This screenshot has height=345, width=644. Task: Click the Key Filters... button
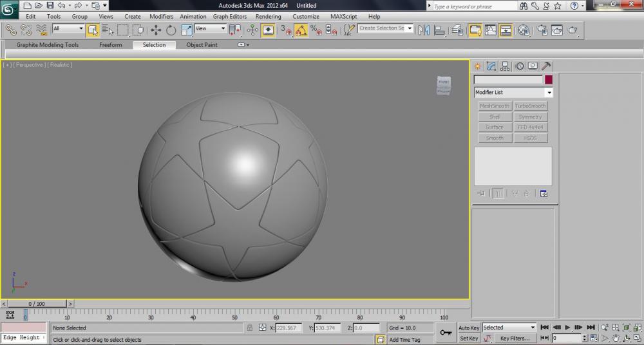(515, 338)
